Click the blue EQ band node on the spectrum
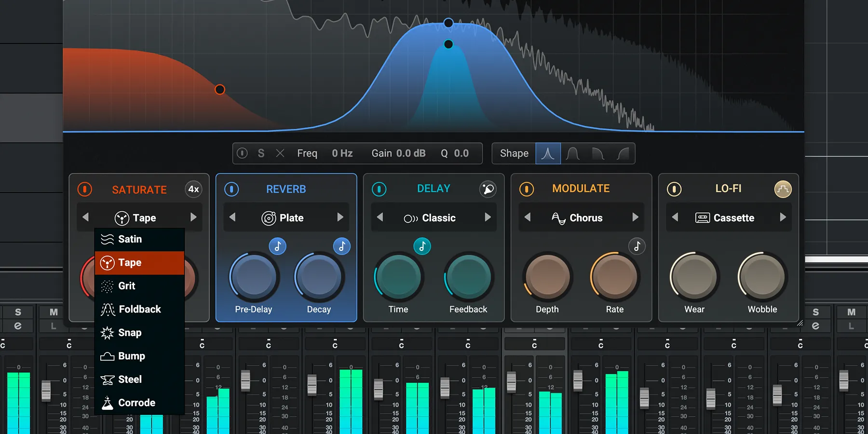Screen dimensions: 868x434 (x=448, y=22)
